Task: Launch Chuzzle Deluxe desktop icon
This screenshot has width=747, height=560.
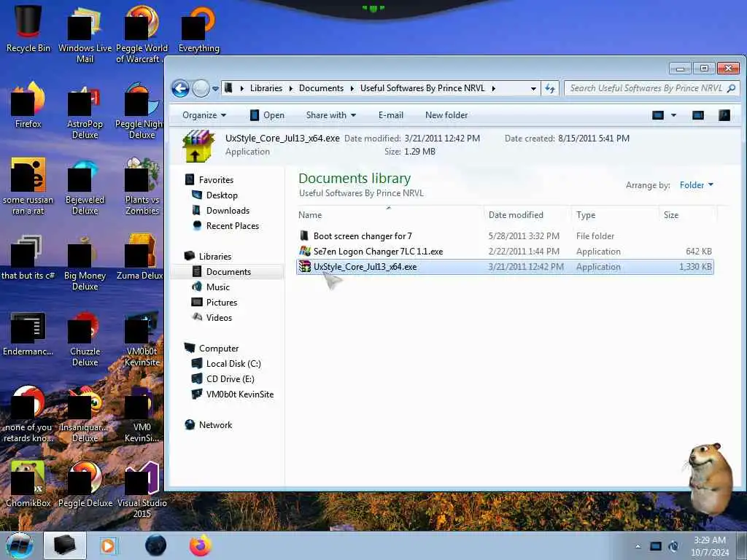Action: 85,338
